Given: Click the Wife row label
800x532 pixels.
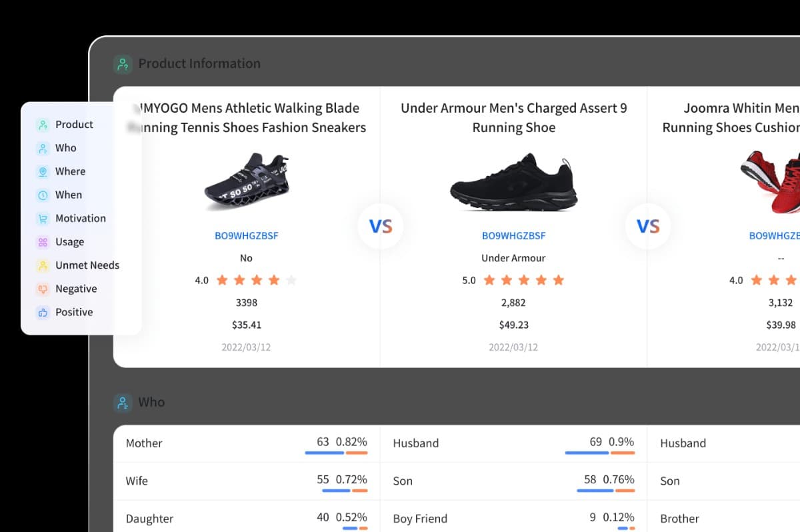Looking at the screenshot, I should pyautogui.click(x=137, y=481).
